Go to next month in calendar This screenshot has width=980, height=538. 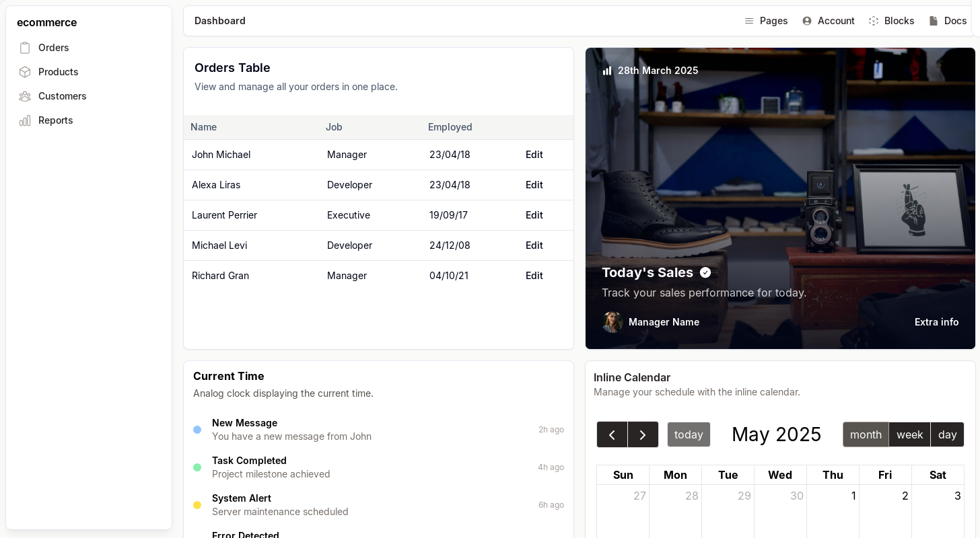tap(643, 434)
